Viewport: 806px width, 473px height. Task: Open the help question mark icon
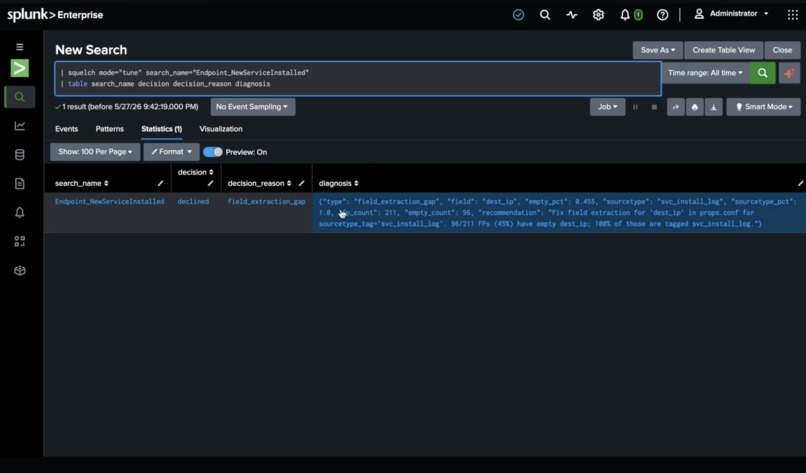(663, 15)
